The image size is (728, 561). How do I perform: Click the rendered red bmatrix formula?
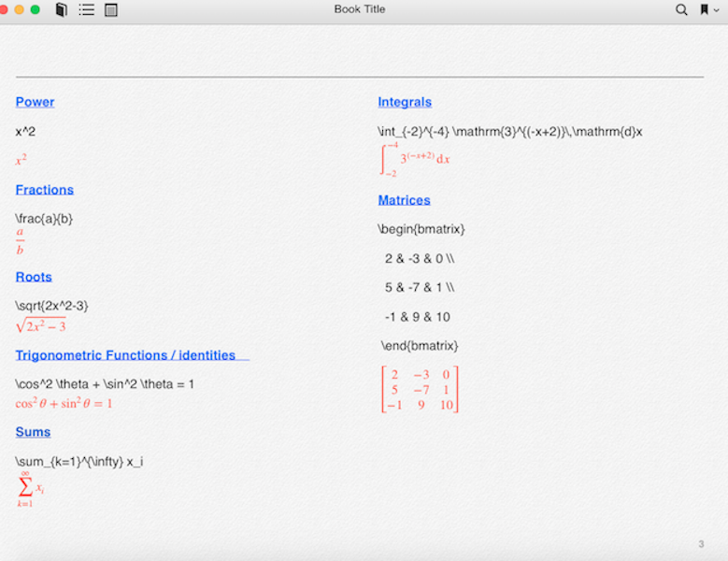[420, 390]
